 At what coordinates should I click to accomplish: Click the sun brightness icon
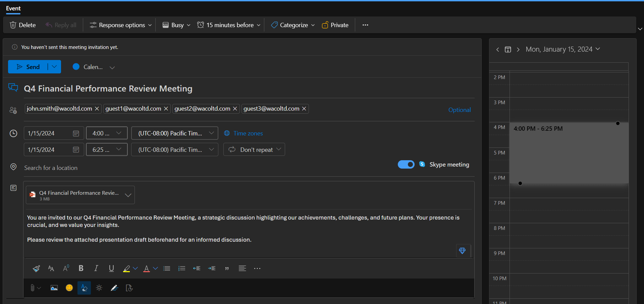click(x=99, y=288)
